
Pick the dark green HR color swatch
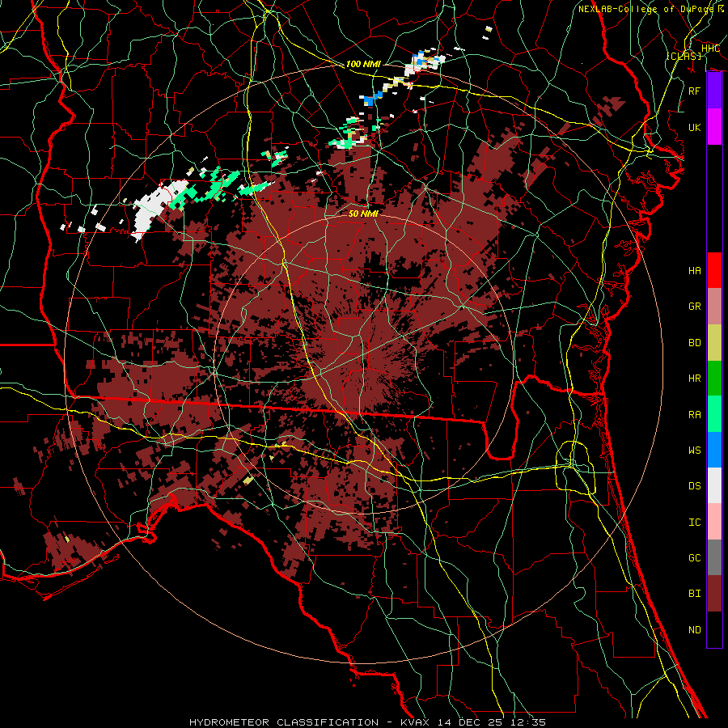[714, 378]
